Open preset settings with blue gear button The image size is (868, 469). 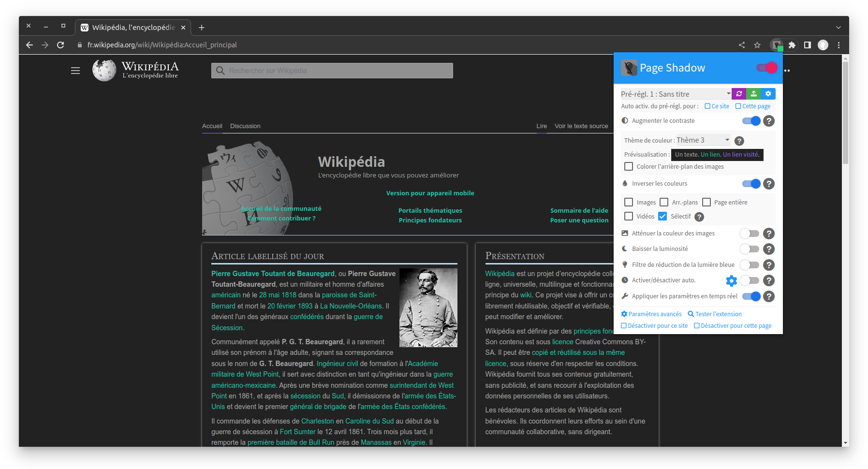tap(768, 94)
